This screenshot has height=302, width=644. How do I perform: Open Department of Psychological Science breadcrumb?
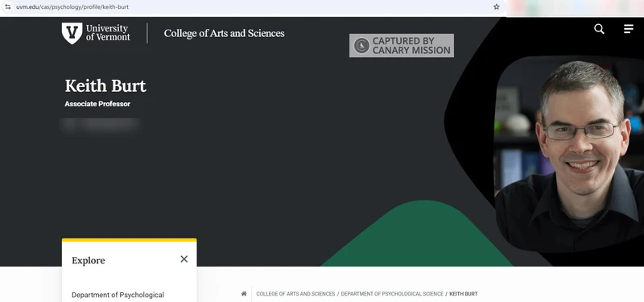[x=392, y=294]
